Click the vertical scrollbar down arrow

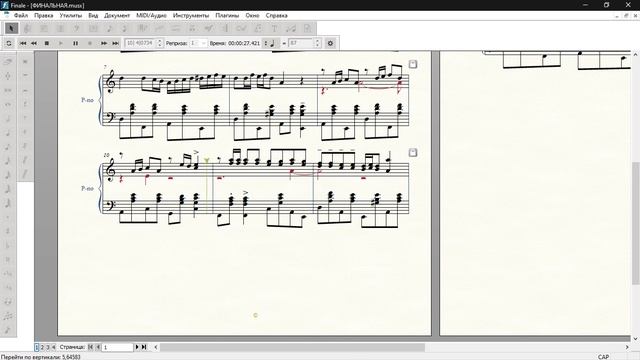(636, 338)
